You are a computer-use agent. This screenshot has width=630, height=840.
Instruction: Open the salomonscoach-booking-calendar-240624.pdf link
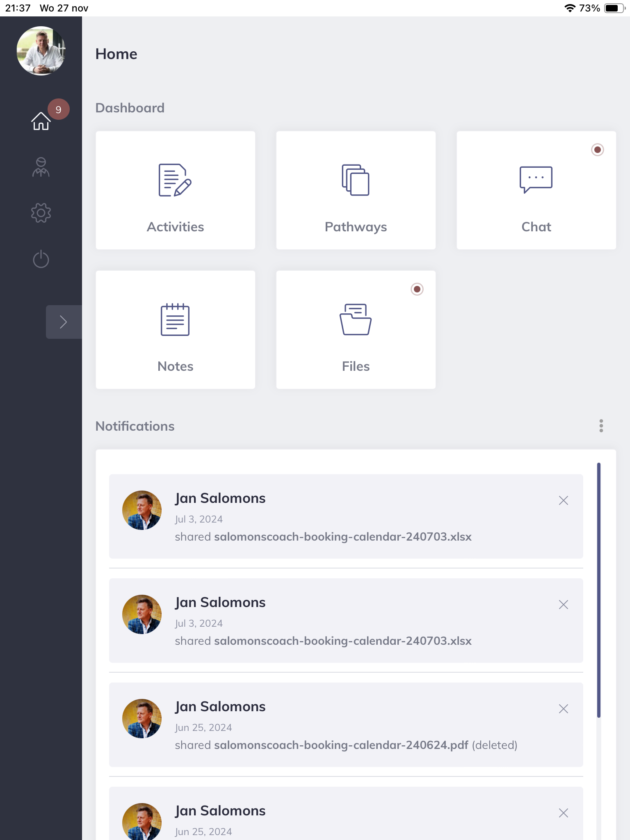(x=341, y=745)
